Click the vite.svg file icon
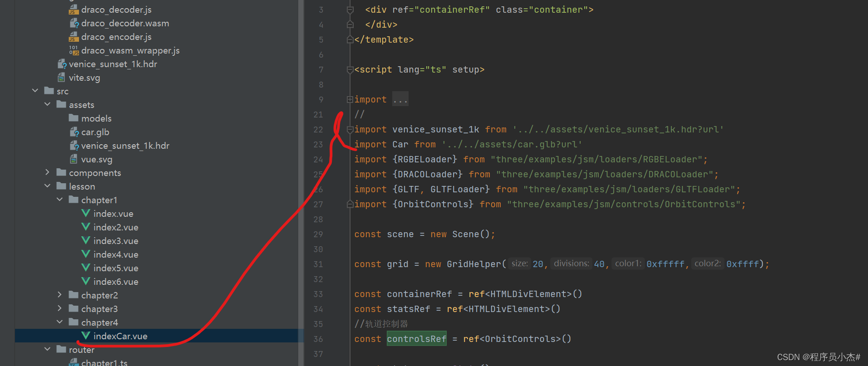The height and width of the screenshot is (366, 868). (61, 78)
